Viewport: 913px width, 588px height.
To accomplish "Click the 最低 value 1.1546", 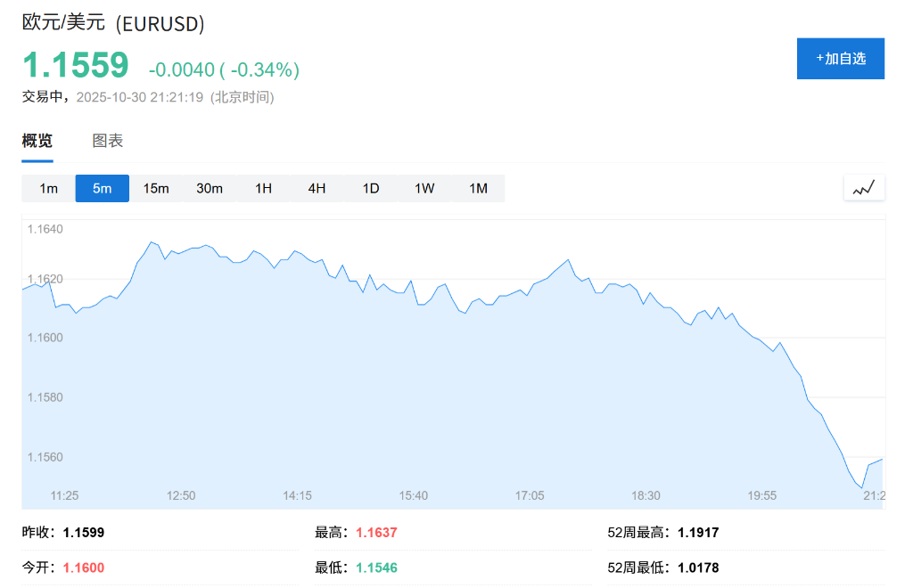I will [377, 568].
